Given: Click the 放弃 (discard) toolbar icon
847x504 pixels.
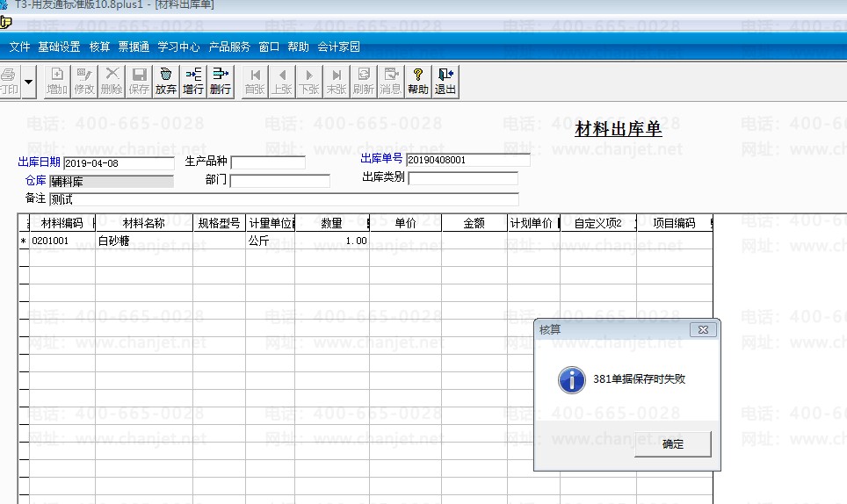Looking at the screenshot, I should [x=166, y=81].
